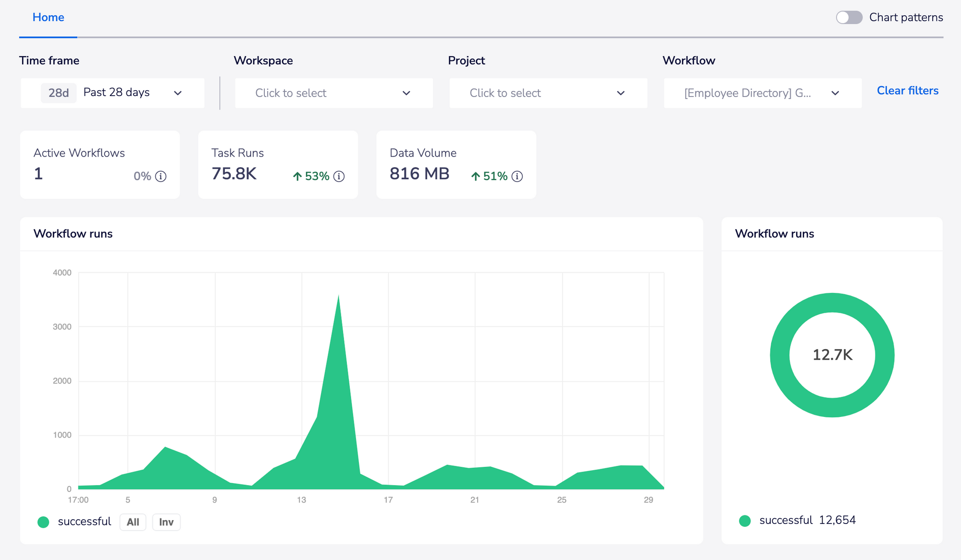Switch to the Home tab
Image resolution: width=961 pixels, height=560 pixels.
tap(48, 18)
